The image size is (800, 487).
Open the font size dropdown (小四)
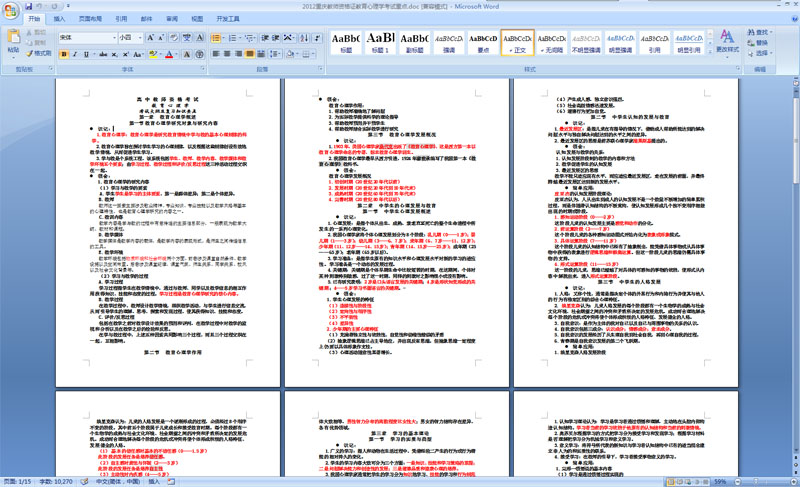[140, 38]
